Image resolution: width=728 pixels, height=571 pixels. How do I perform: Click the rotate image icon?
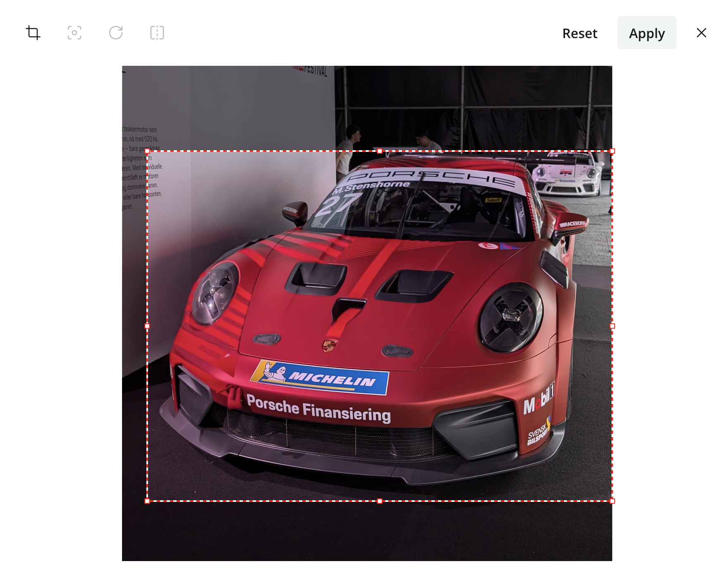116,33
